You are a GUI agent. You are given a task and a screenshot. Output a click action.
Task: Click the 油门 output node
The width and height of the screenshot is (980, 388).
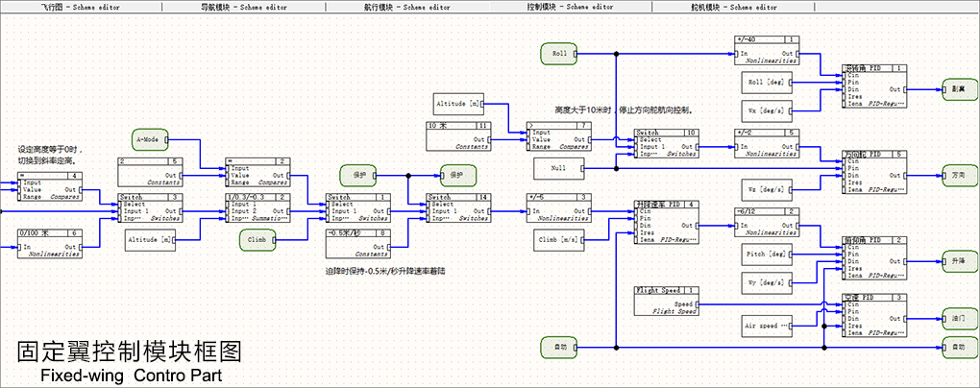coord(955,316)
